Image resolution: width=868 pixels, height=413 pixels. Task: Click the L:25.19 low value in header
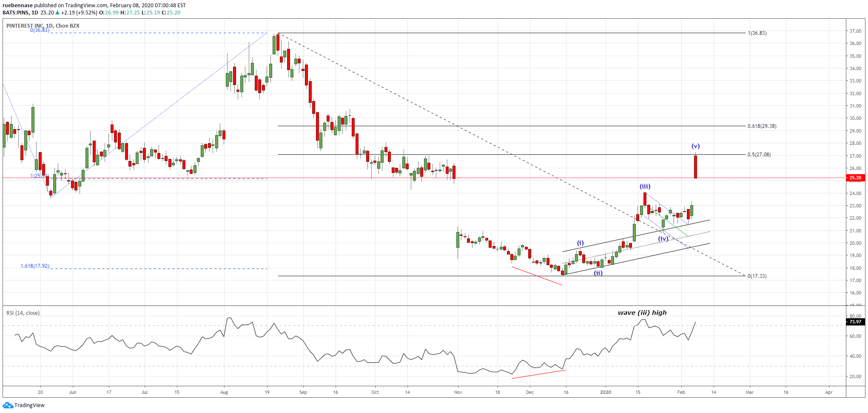tap(151, 13)
